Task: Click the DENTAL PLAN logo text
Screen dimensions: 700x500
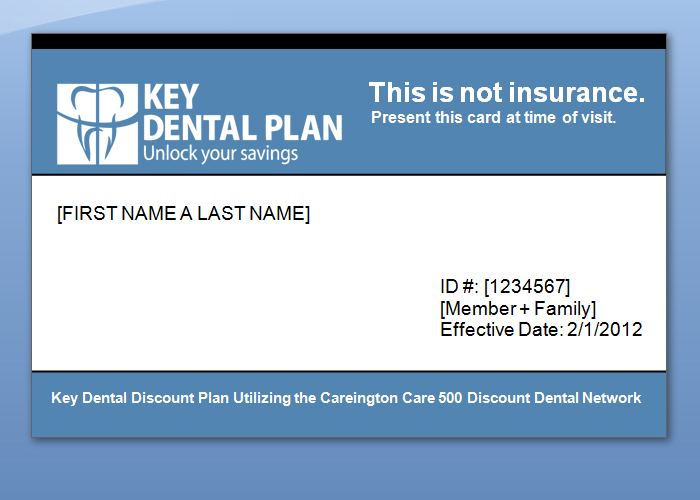Action: click(x=242, y=128)
